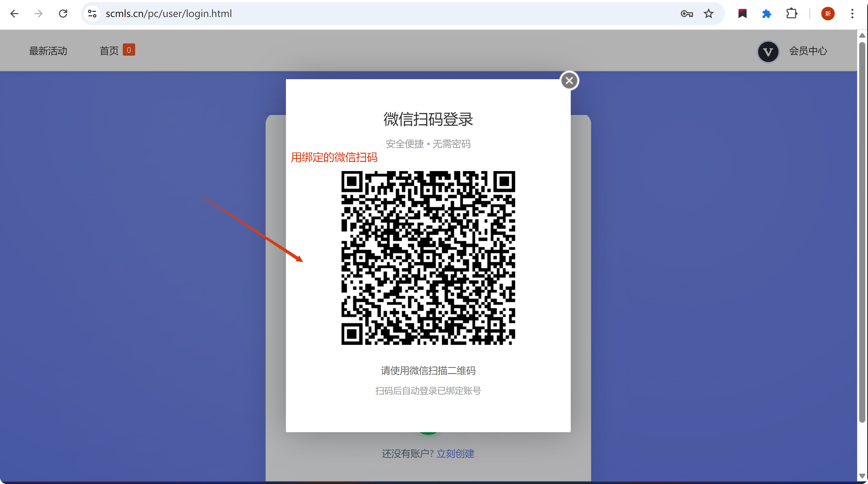Open the saved passwords key icon
Viewport: 868px width, 484px height.
click(686, 14)
